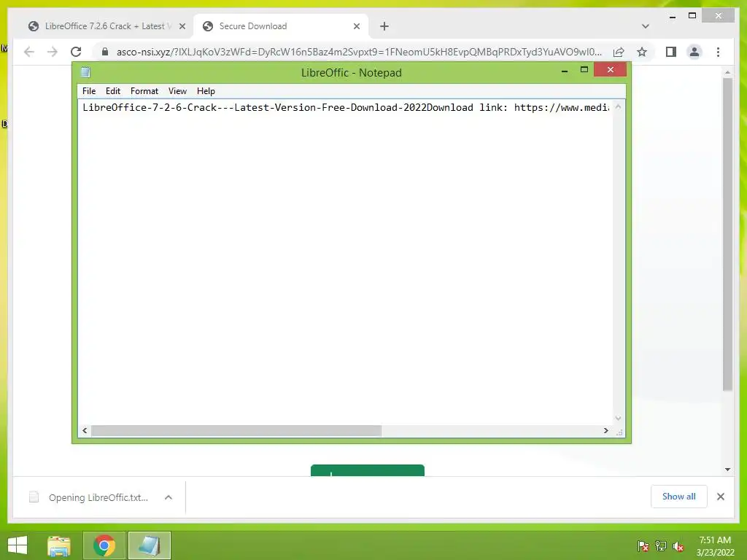Open the clock showing 7:51 AM
Viewport: 747px width, 560px height.
(715, 546)
